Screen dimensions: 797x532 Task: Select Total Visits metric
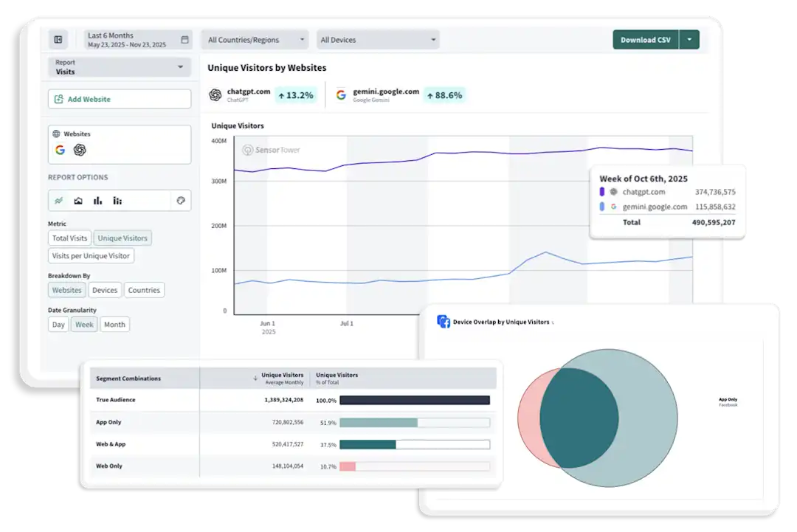(69, 238)
